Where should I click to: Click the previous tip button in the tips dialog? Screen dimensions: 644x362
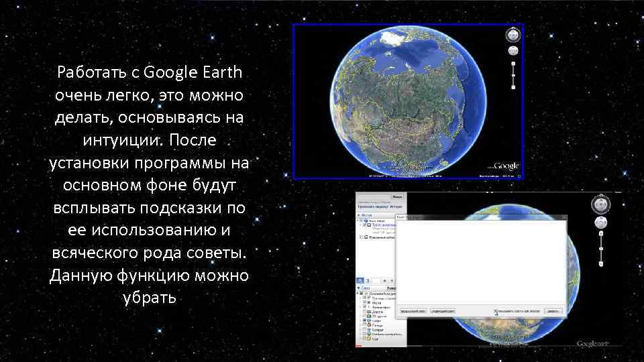coord(413,312)
